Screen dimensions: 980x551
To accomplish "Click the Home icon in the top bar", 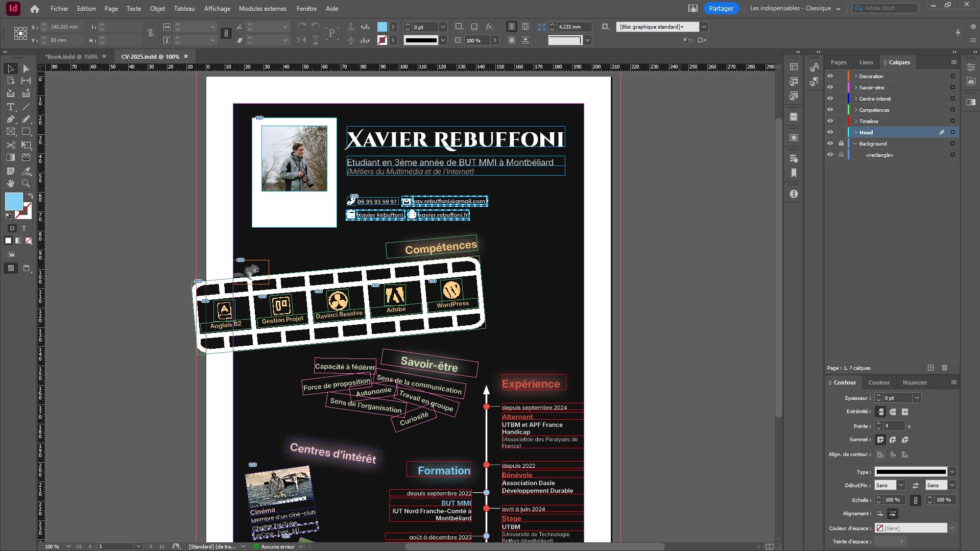I will pyautogui.click(x=35, y=9).
